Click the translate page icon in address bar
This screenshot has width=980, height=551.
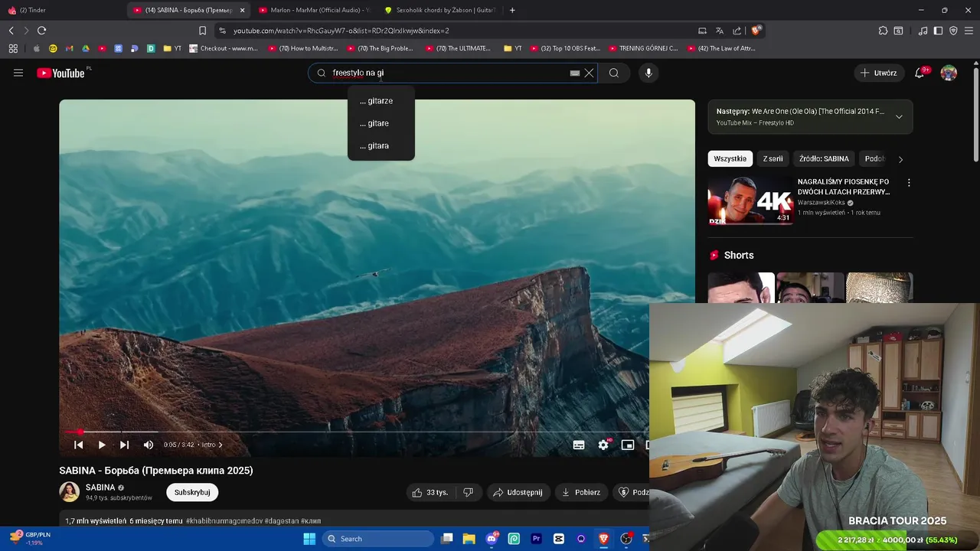(x=720, y=31)
